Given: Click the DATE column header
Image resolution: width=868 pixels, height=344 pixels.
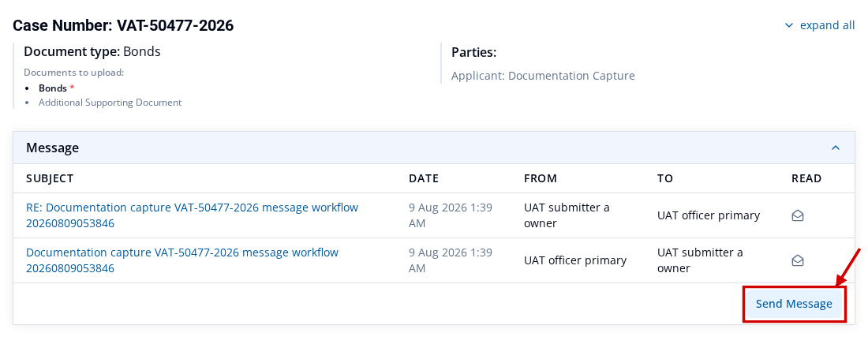Looking at the screenshot, I should click(424, 178).
